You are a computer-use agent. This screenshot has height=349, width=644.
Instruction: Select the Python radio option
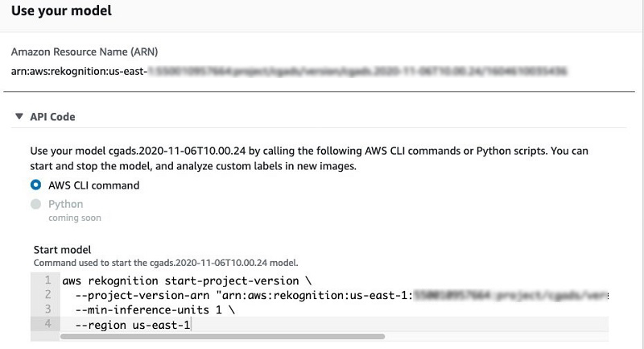coord(35,204)
